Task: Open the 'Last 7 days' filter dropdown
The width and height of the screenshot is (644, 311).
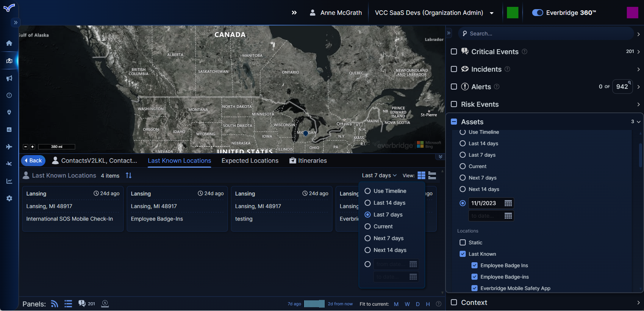Action: coord(379,176)
